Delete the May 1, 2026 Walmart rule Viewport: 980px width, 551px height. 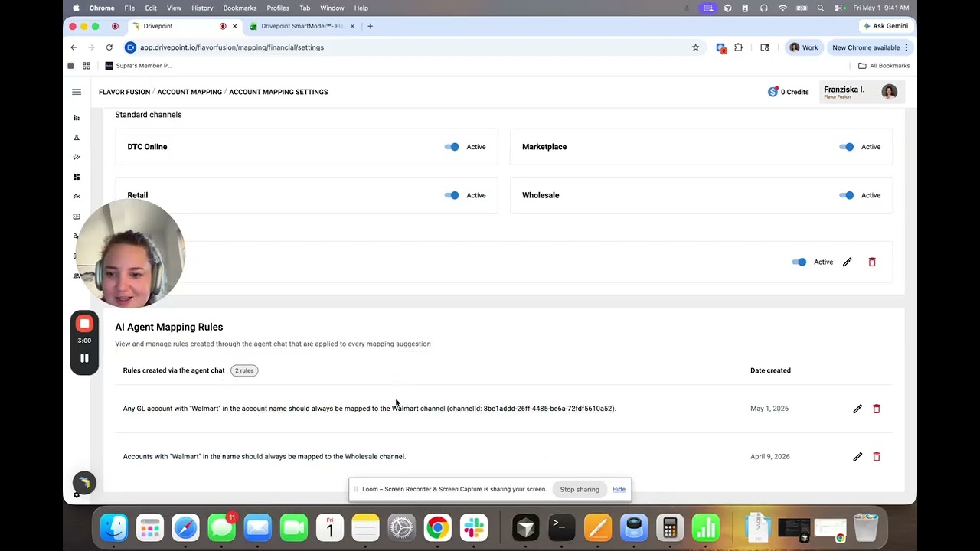click(877, 409)
